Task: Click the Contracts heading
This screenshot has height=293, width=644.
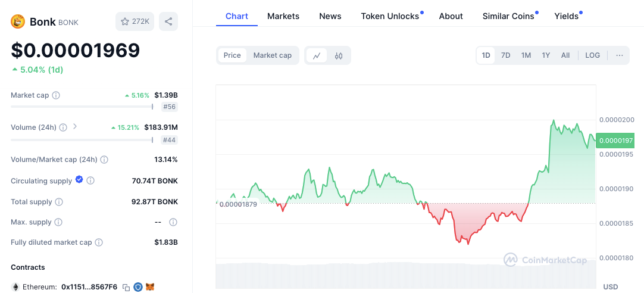Action: (28, 267)
